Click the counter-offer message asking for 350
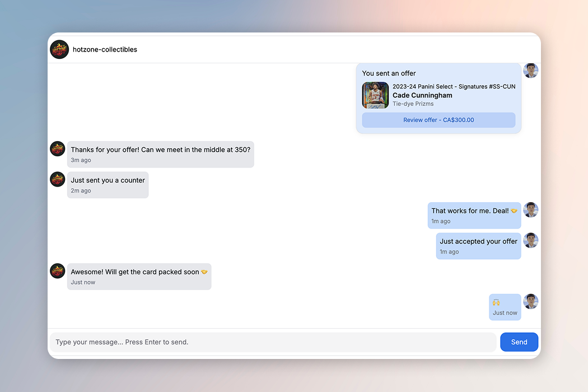 pyautogui.click(x=161, y=154)
